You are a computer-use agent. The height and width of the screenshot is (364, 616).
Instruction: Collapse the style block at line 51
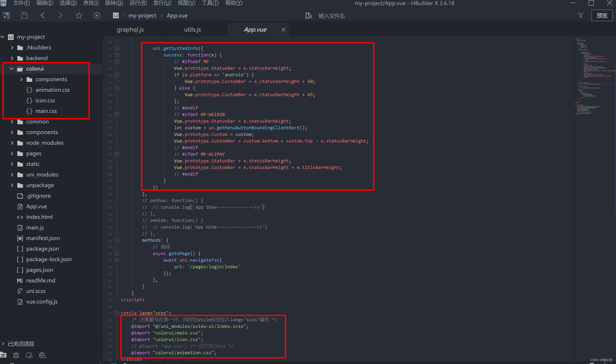[117, 313]
